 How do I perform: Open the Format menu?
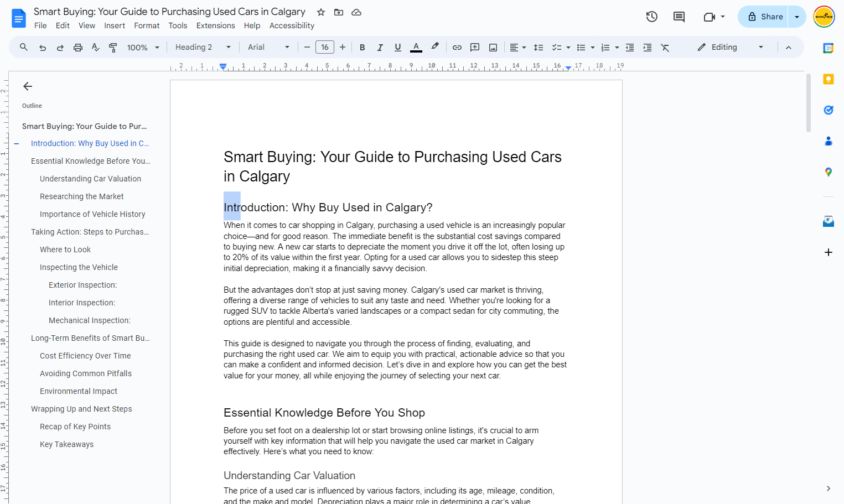pyautogui.click(x=147, y=25)
